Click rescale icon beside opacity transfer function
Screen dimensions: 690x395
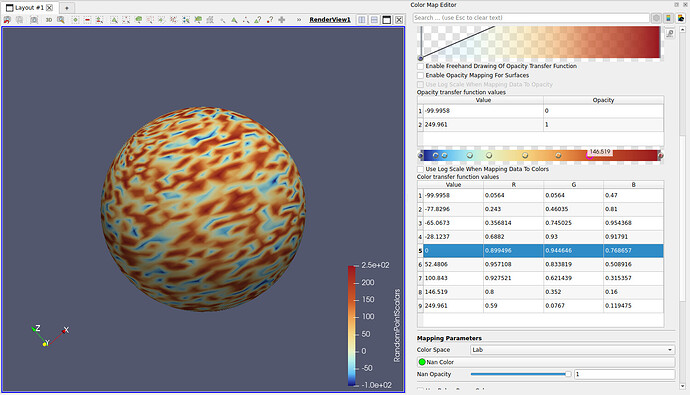click(x=670, y=33)
